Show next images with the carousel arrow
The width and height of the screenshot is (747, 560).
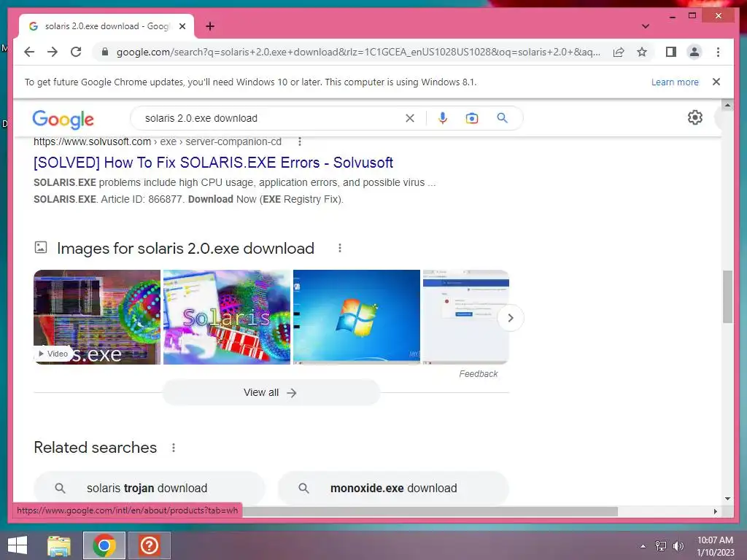(510, 318)
